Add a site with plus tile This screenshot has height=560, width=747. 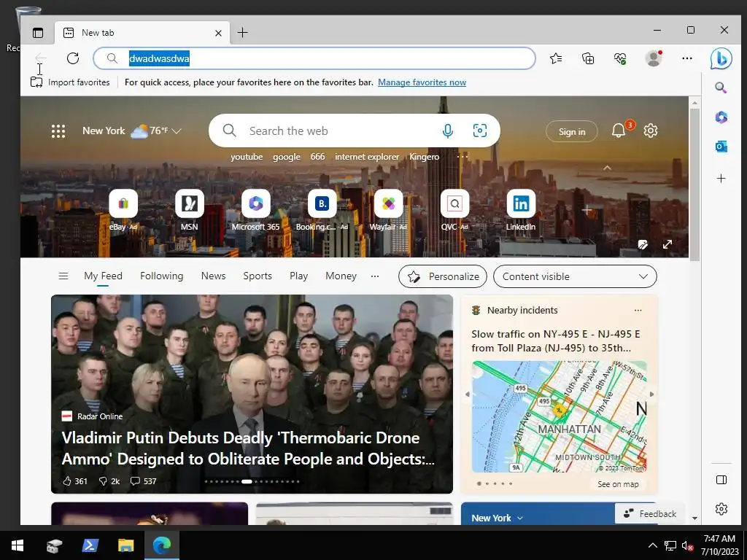click(x=587, y=210)
